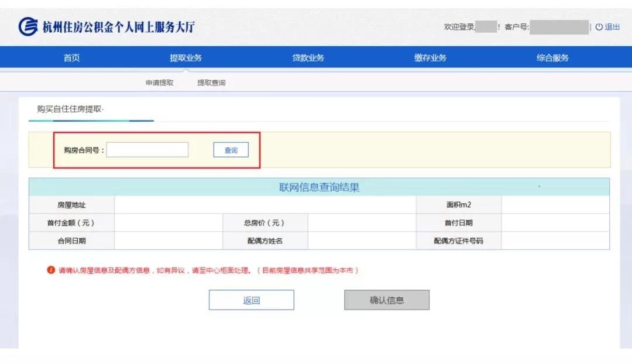The width and height of the screenshot is (632, 364).
Task: Open the 贷款业务 navigation menu
Action: [x=308, y=57]
